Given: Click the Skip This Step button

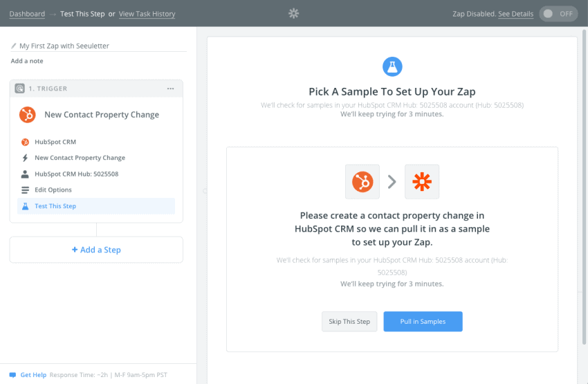Looking at the screenshot, I should pos(349,321).
